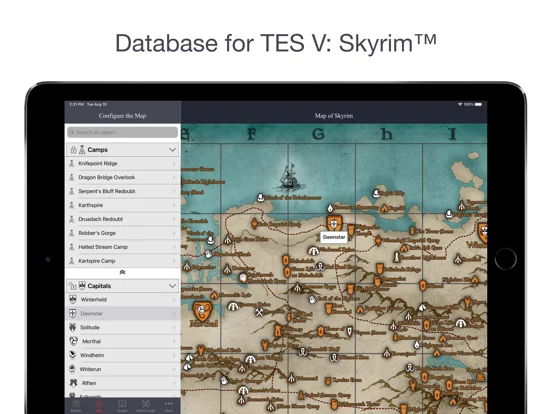Select the Serpent's Bluff Redoubt text
The height and width of the screenshot is (414, 552).
coord(107,191)
